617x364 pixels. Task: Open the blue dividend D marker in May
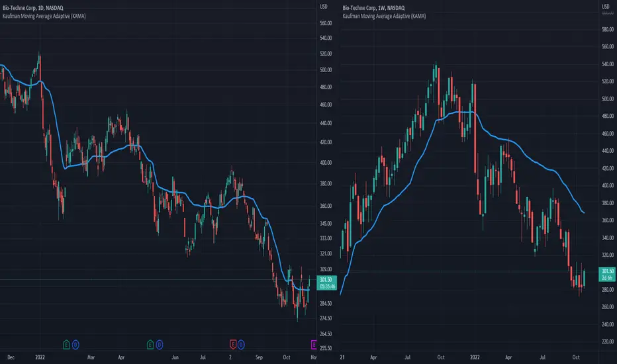pyautogui.click(x=160, y=345)
